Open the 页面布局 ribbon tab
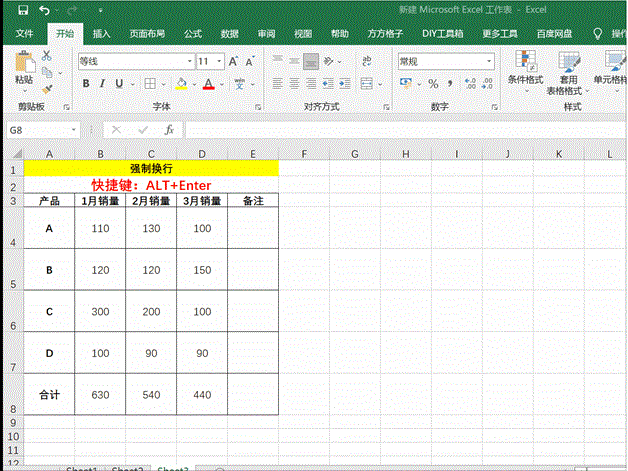 (148, 33)
